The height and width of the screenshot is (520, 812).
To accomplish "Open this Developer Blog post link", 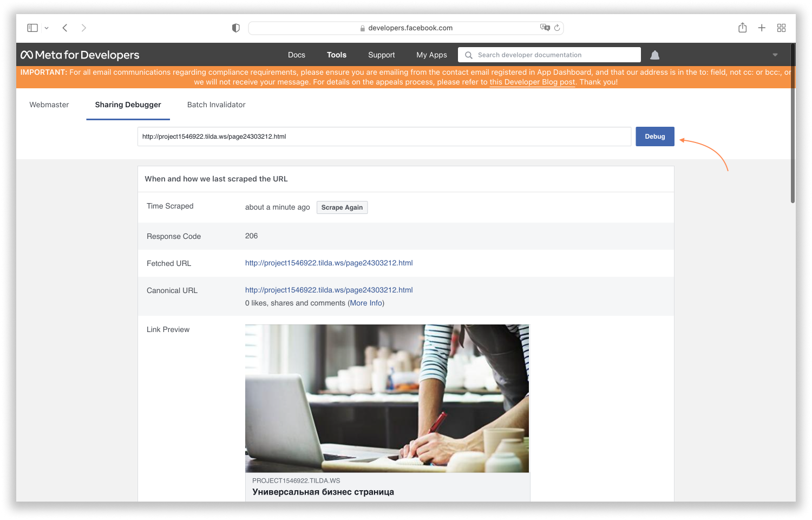I will tap(532, 82).
